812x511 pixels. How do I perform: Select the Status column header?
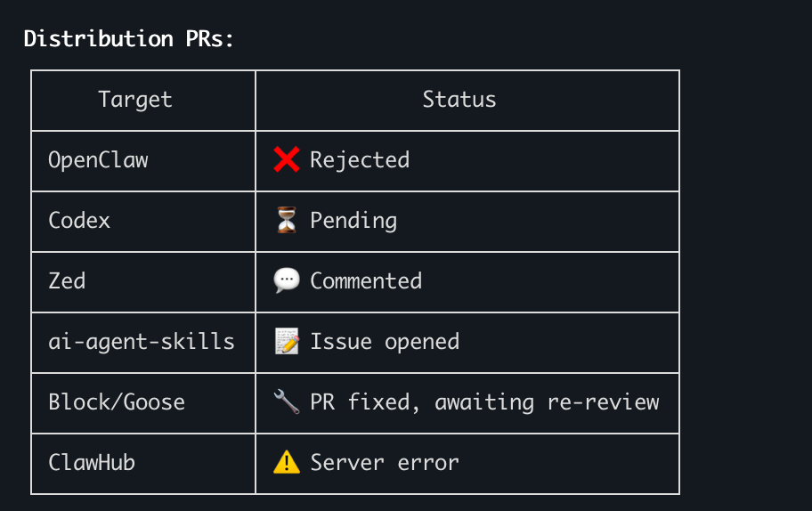(x=459, y=100)
